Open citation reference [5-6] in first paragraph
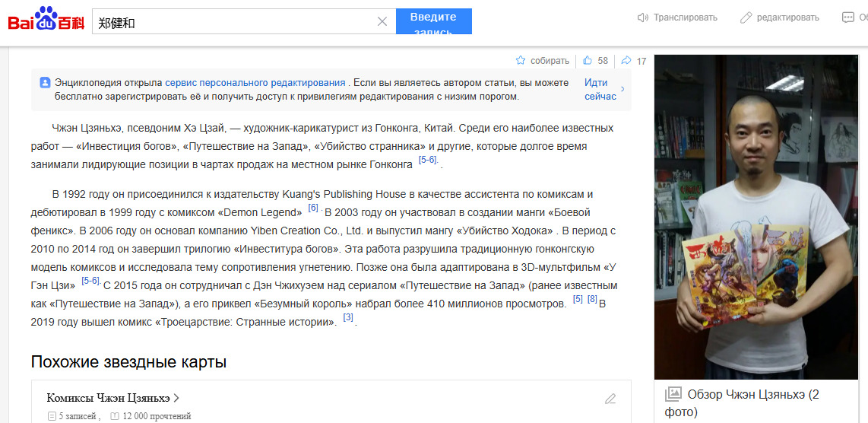This screenshot has width=868, height=423. (x=428, y=161)
